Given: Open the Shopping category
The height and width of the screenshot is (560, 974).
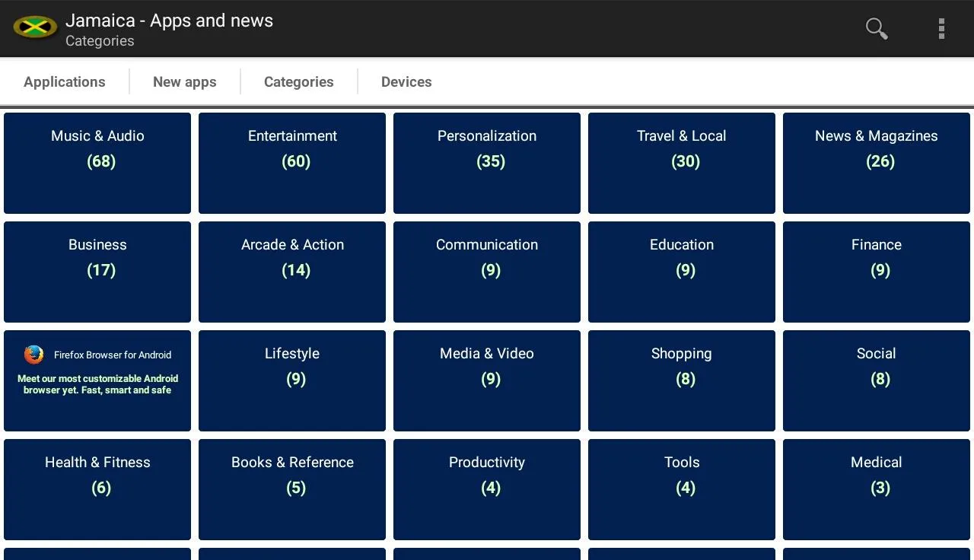Looking at the screenshot, I should pos(682,380).
